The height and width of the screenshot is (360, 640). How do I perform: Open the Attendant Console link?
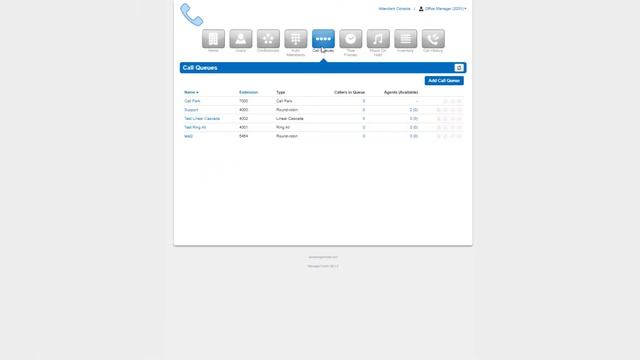pos(394,9)
